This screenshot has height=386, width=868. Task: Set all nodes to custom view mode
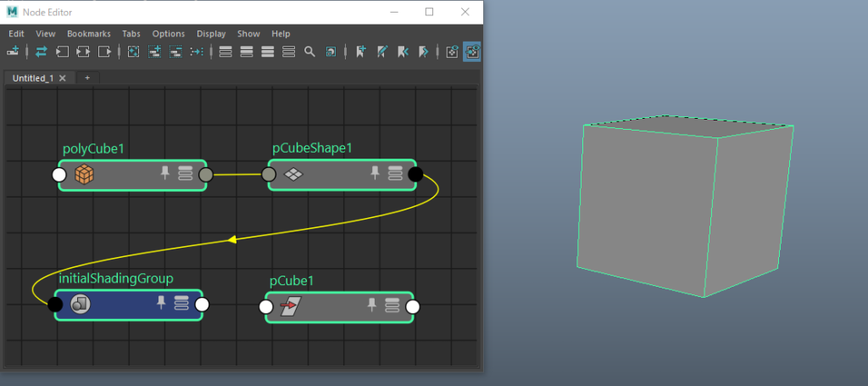pyautogui.click(x=288, y=52)
